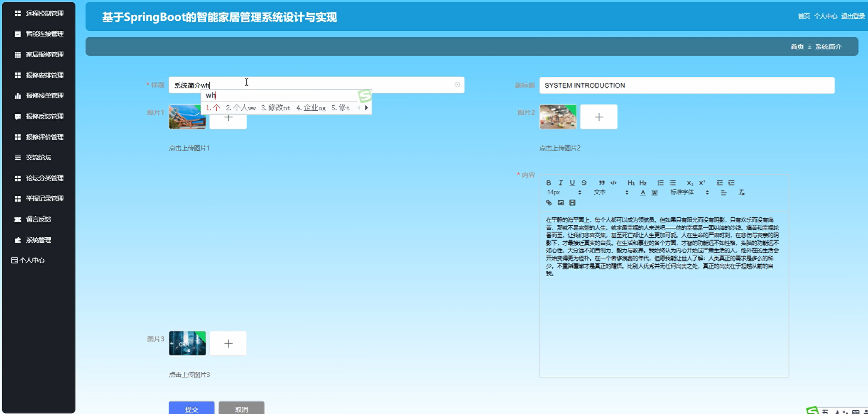
Task: Toggle underline formatting in the content editor
Action: pos(572,183)
